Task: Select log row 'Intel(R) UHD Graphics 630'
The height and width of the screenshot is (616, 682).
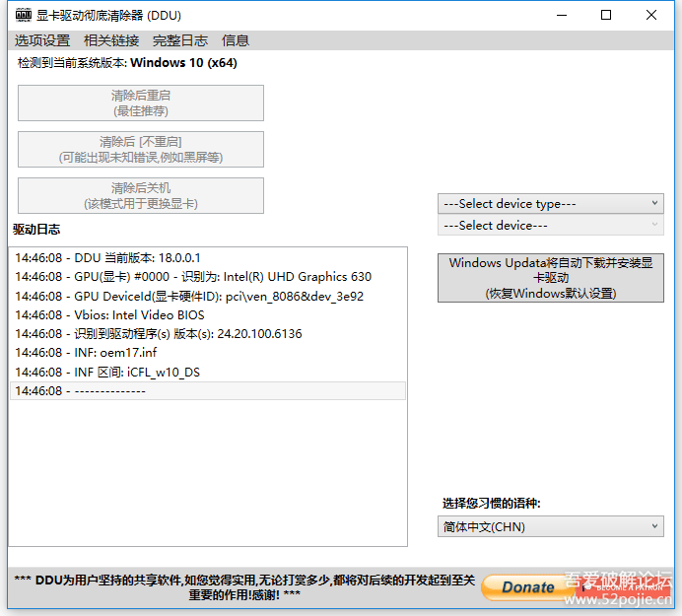Action: [x=208, y=277]
